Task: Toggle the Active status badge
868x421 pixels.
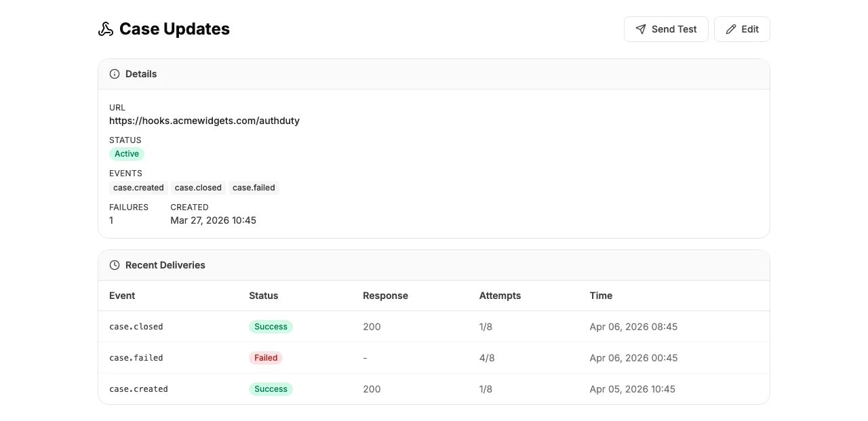Action: 127,154
